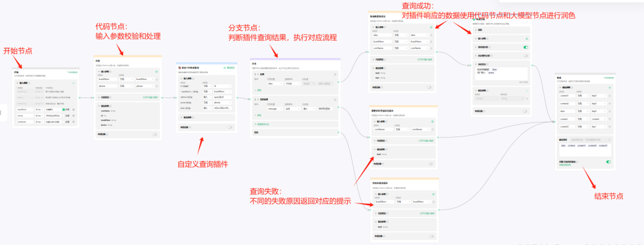Open 节点使用说明 link in Start node
Image resolution: width=644 pixels, height=245 pixels.
tap(72, 72)
